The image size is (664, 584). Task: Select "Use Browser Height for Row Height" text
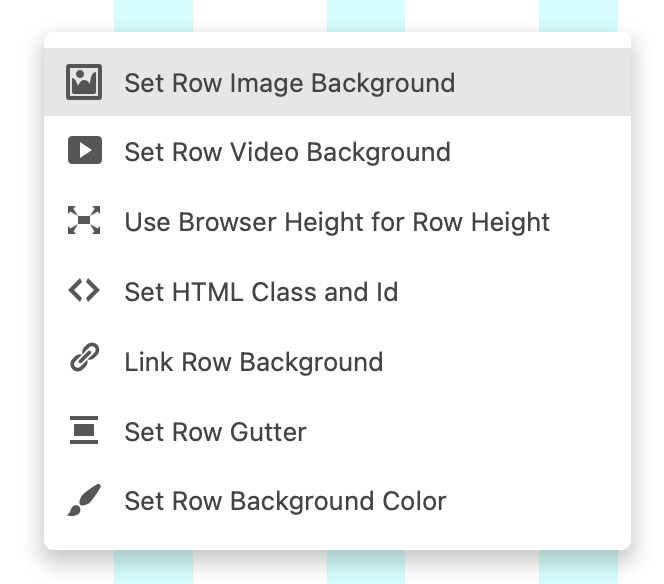[337, 222]
